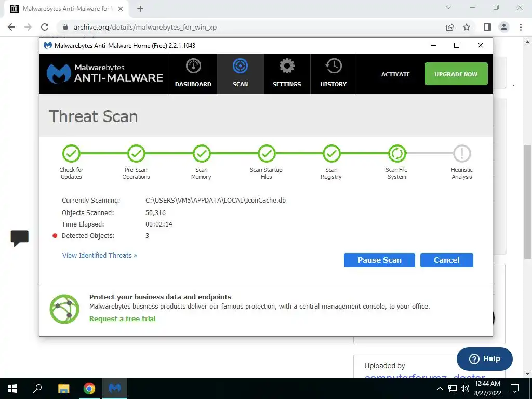Open a new Chrome tab
Screen dimensions: 532x399
pos(140,9)
